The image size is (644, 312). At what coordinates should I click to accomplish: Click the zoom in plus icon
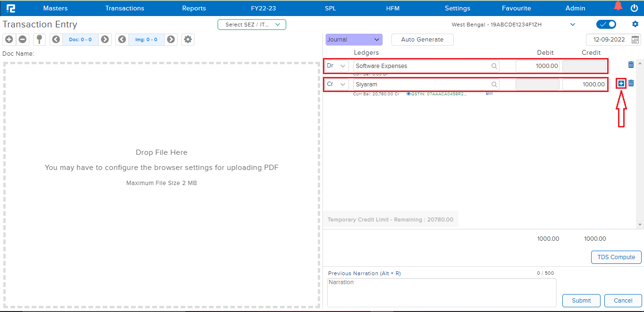[9, 40]
